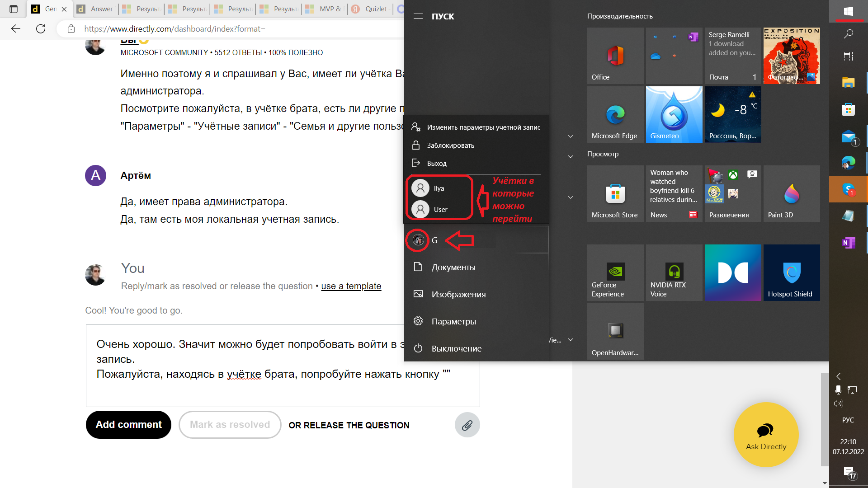
Task: Open OneNote from taskbar
Action: point(849,243)
